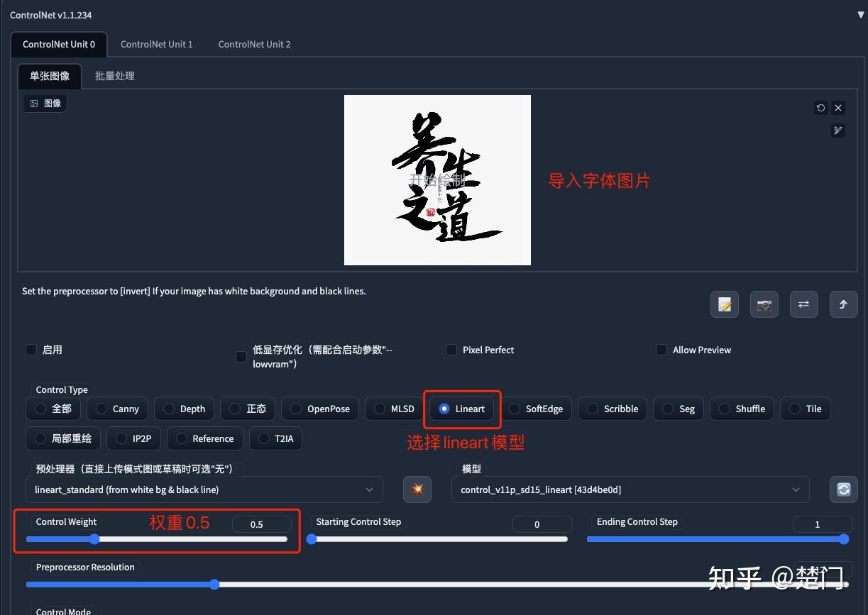Choose IP2P control type
Image resolution: width=868 pixels, height=615 pixels.
tap(133, 438)
